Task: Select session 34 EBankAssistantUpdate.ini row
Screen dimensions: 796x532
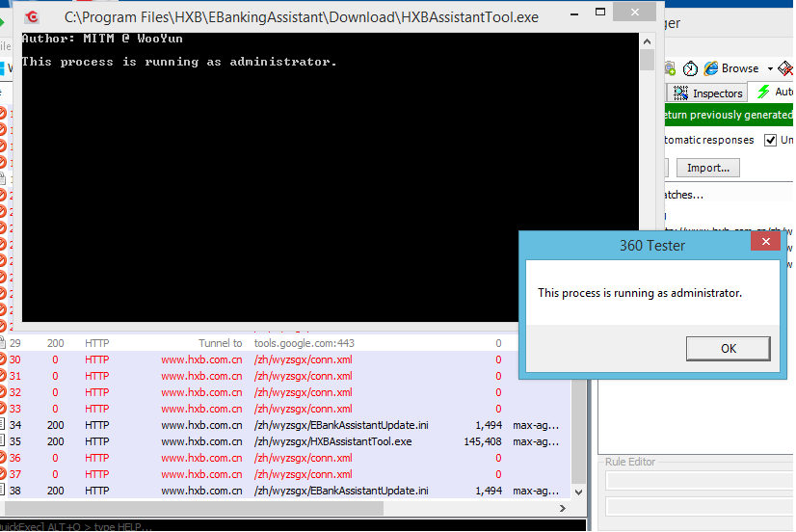Action: [x=284, y=425]
